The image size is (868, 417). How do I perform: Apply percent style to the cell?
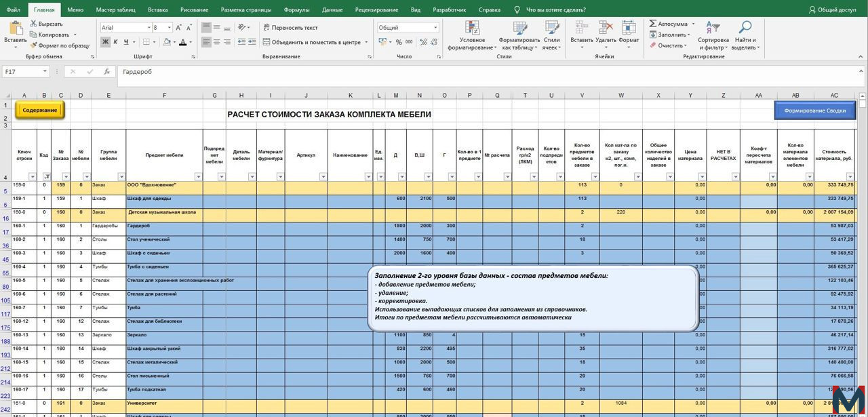pos(399,42)
